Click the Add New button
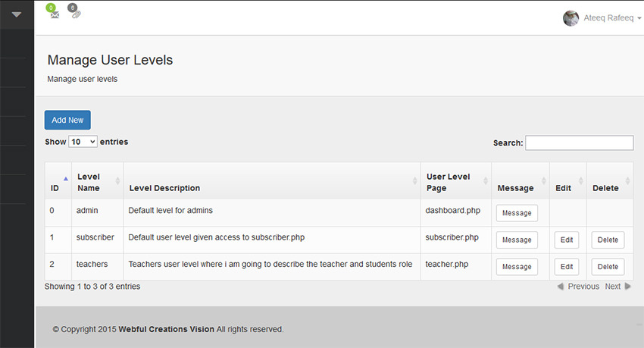The width and height of the screenshot is (644, 348). [67, 120]
